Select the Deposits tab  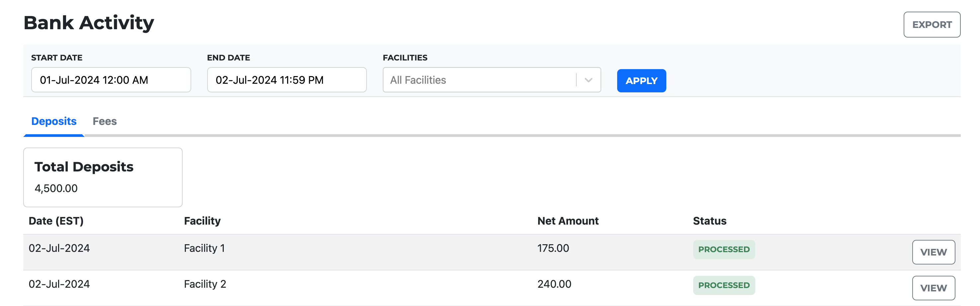tap(54, 121)
